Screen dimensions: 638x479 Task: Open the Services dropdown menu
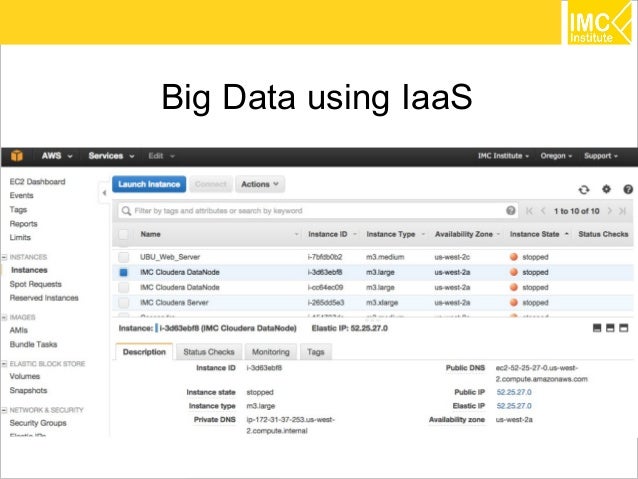coord(111,156)
